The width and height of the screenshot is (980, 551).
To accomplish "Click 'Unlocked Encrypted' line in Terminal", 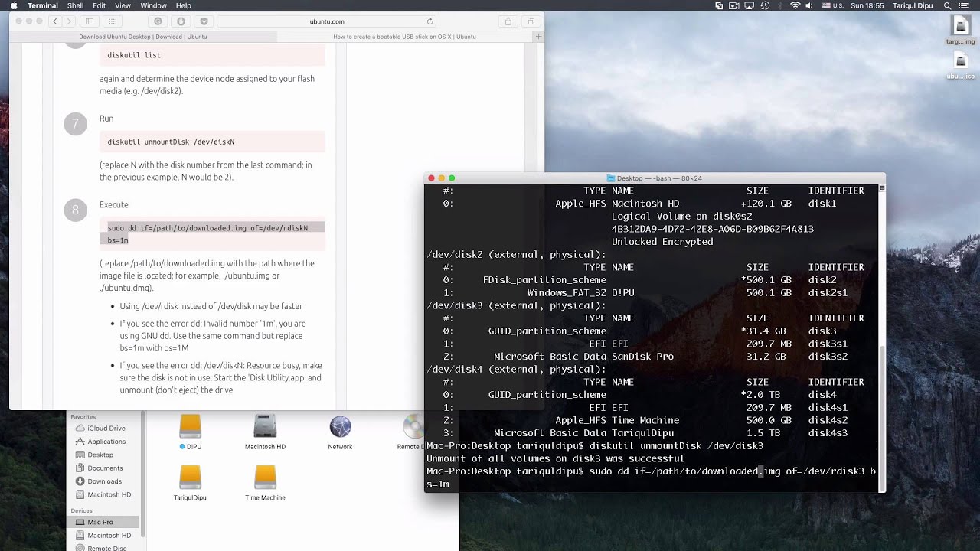I will pos(662,242).
